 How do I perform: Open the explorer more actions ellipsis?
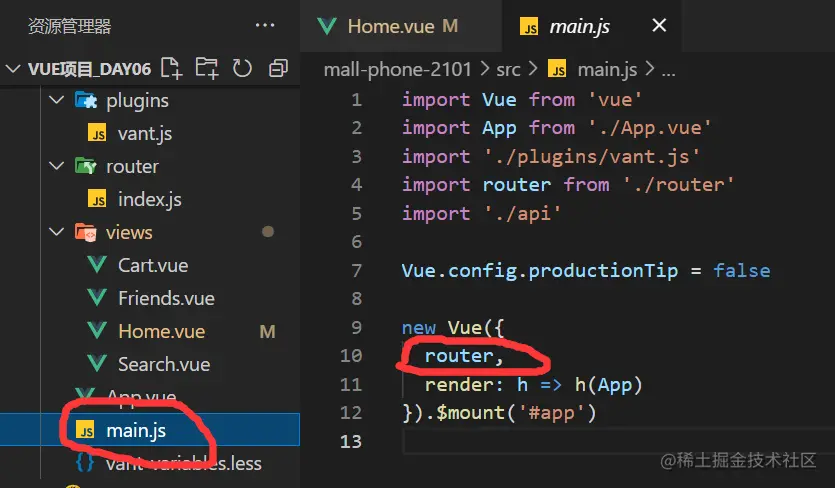coord(265,25)
